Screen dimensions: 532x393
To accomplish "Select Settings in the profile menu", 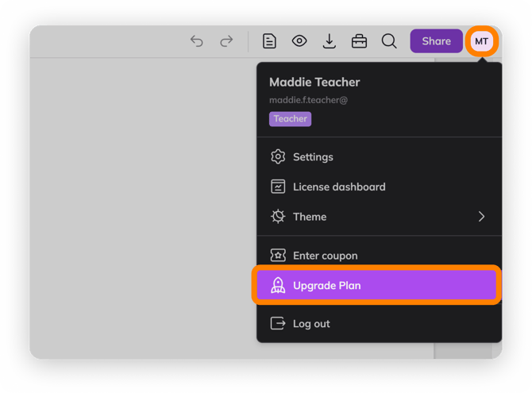I will 379,157.
